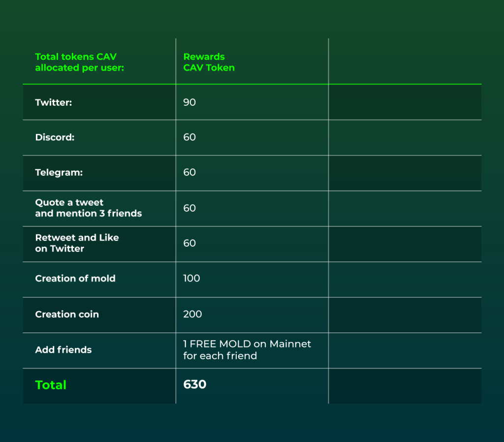This screenshot has width=504, height=442.
Task: Select the 630 total value
Action: (x=194, y=384)
